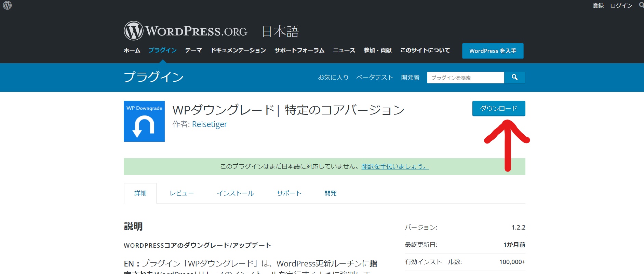The height and width of the screenshot is (274, 644).
Task: Switch to the レビュー tab
Action: (x=182, y=193)
